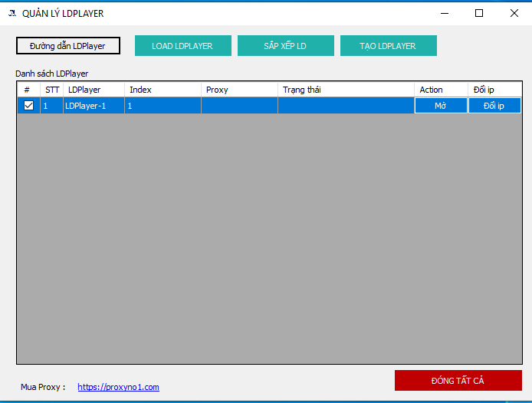532x403 pixels.
Task: Maximize the QUẢN LÝ LDPLAYER window
Action: (x=479, y=13)
